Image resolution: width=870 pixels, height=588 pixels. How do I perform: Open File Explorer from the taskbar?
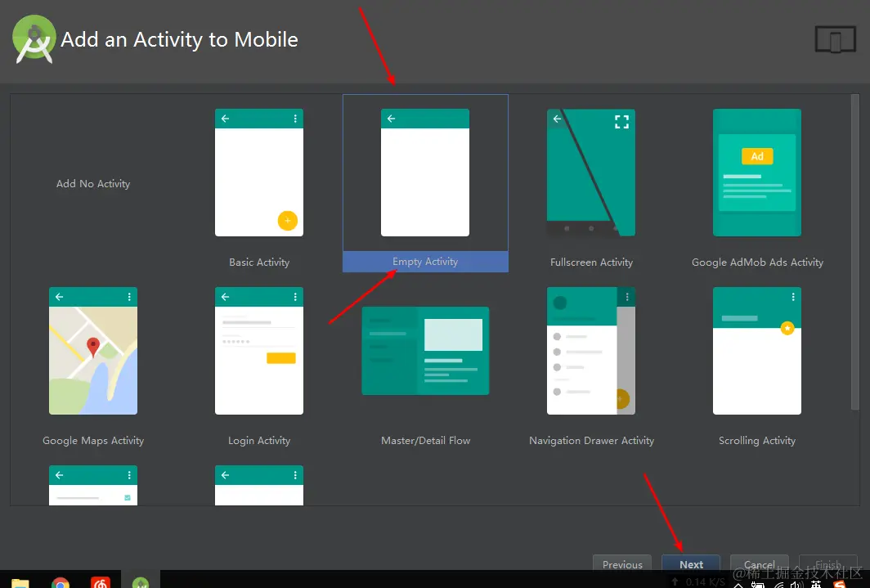point(20,583)
